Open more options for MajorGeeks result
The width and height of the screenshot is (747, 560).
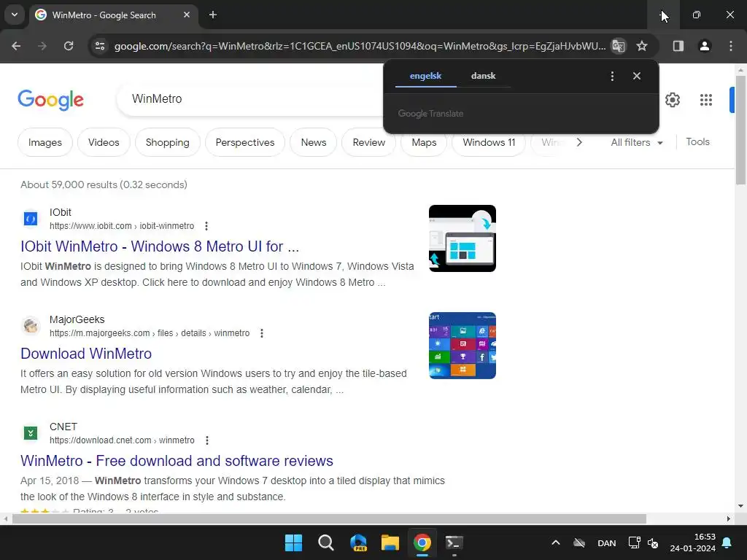(262, 332)
